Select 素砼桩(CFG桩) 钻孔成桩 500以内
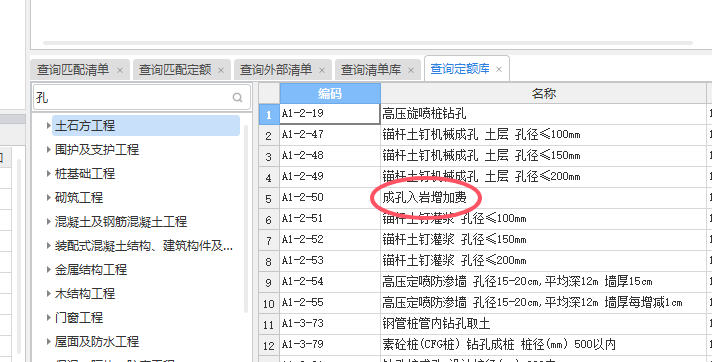712x362 pixels. pos(544,344)
